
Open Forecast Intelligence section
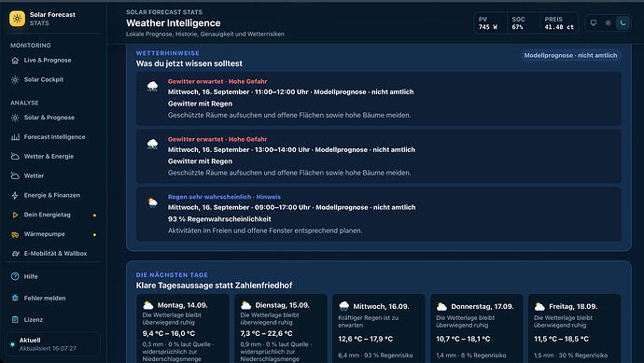53,137
